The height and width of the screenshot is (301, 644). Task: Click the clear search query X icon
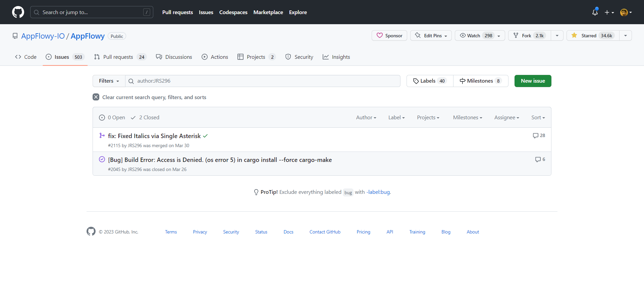[96, 97]
